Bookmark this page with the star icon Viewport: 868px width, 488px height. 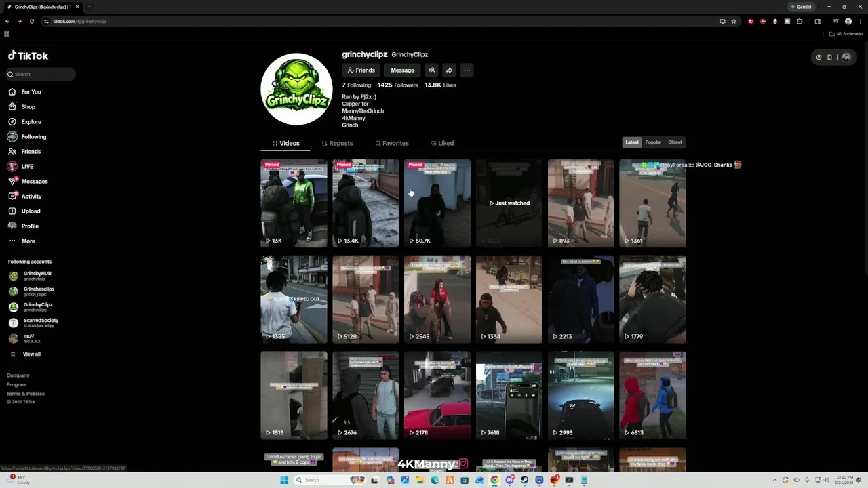pyautogui.click(x=734, y=22)
